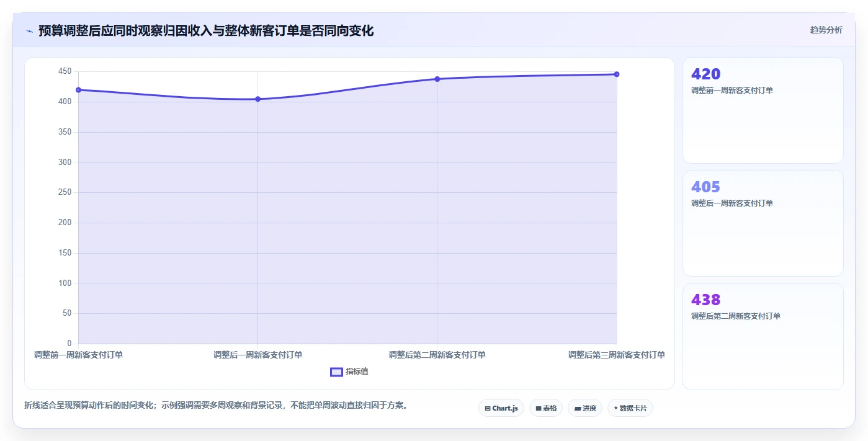Click the x-axis label 调整后第二周新客支付订单
Screen dimensions: 868x441
437,355
